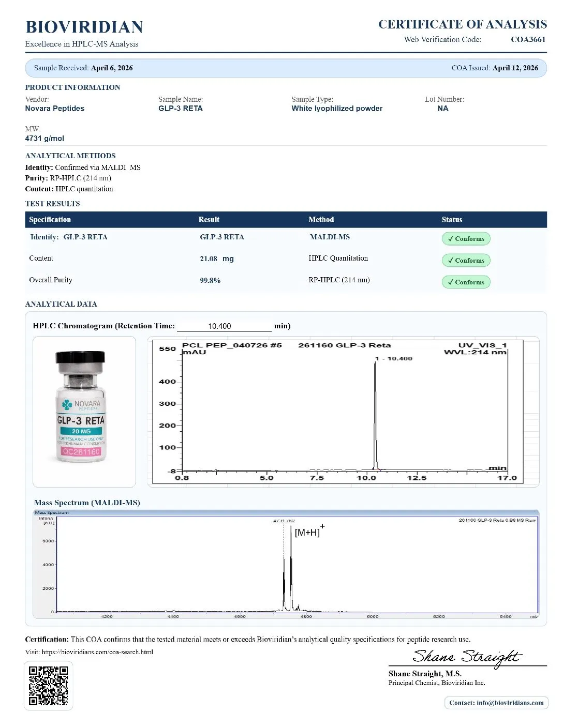This screenshot has height=728, width=563.
Task: Select sample name GLP-3 RETA in product info
Action: pyautogui.click(x=181, y=109)
